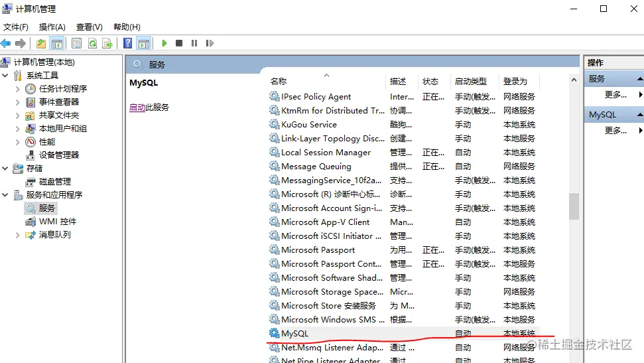The image size is (644, 363).
Task: Click the Microsoft Passport gear icon
Action: coord(275,250)
